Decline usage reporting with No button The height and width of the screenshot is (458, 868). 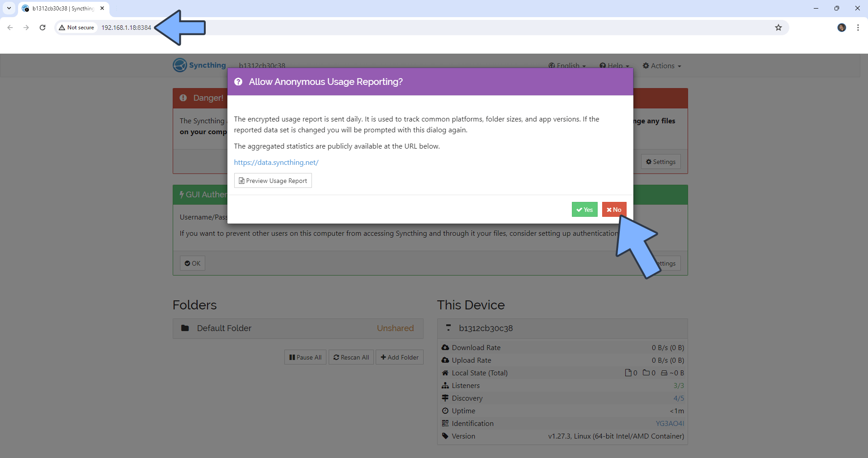(x=614, y=210)
